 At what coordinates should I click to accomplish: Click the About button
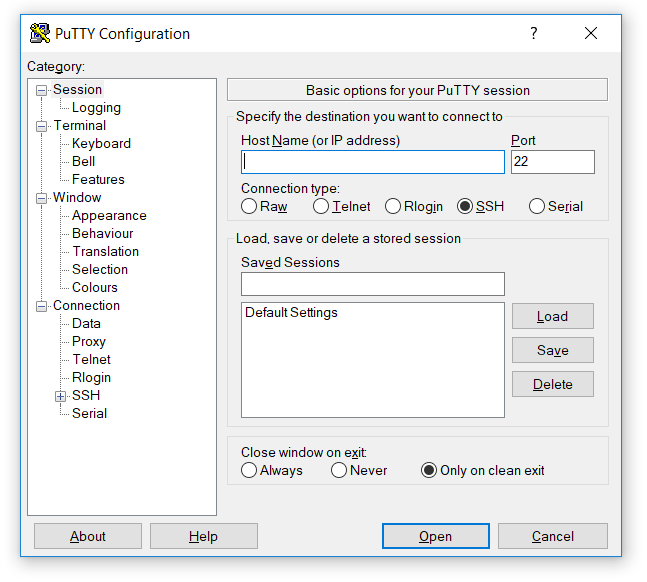tap(88, 536)
